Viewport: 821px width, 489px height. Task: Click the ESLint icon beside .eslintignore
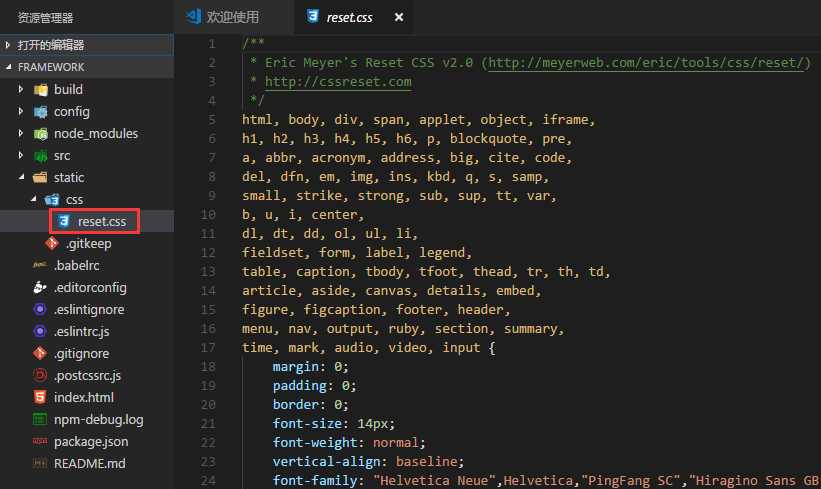(40, 309)
